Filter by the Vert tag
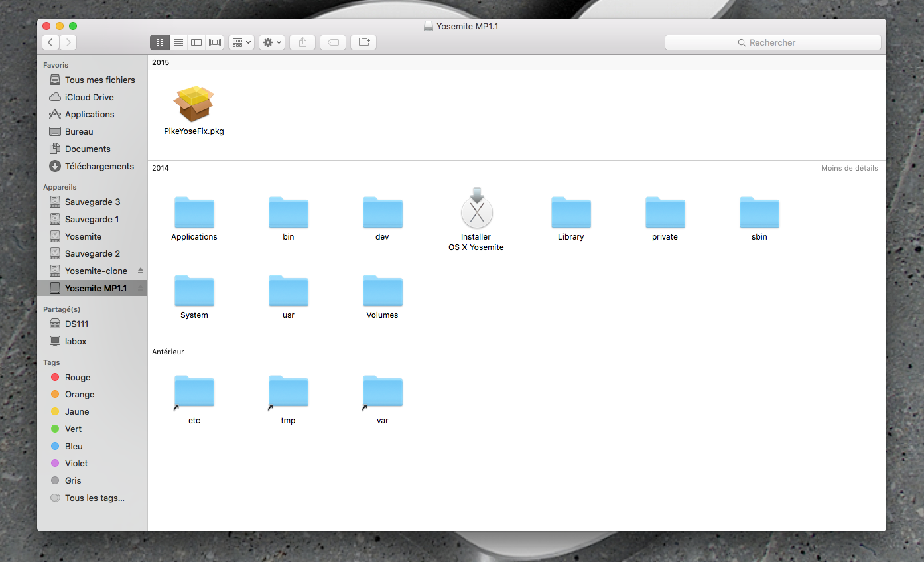The image size is (924, 562). 92,429
